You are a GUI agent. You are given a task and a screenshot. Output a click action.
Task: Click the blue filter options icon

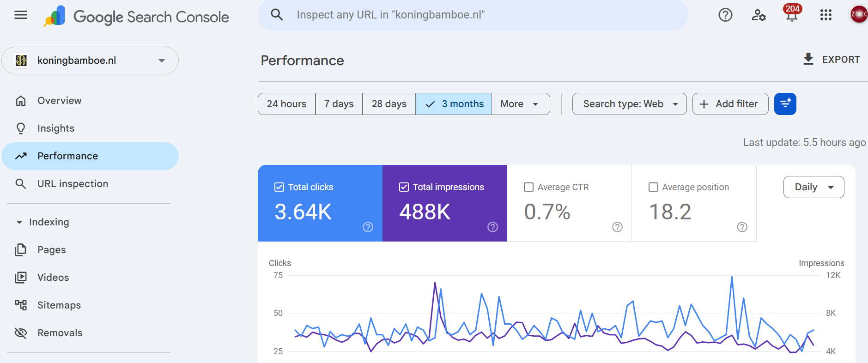[785, 104]
